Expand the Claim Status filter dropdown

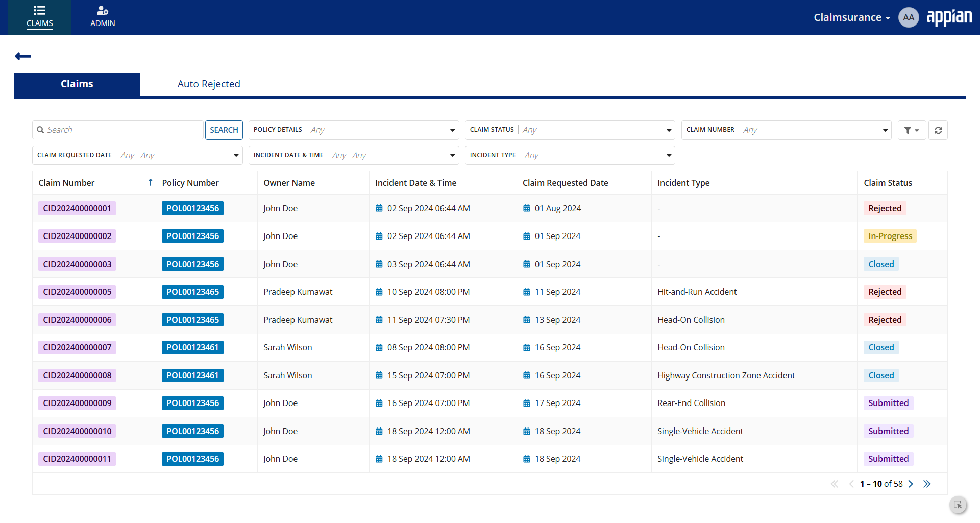point(570,130)
